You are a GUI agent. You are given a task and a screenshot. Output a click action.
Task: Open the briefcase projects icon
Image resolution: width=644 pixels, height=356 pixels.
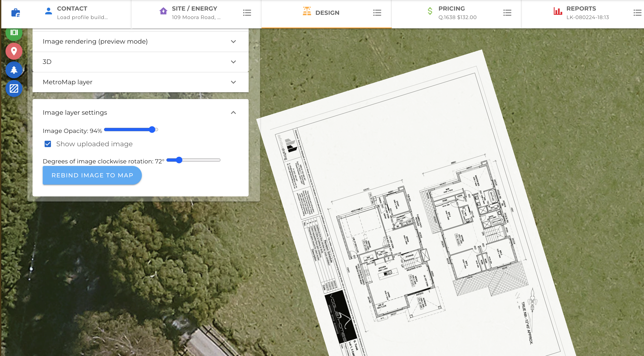pos(15,12)
